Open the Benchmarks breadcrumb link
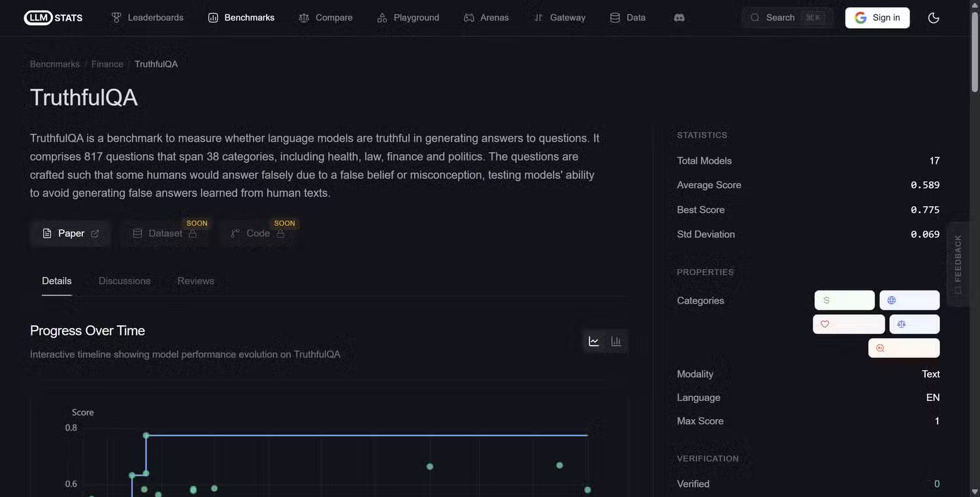The image size is (980, 497). pos(54,63)
